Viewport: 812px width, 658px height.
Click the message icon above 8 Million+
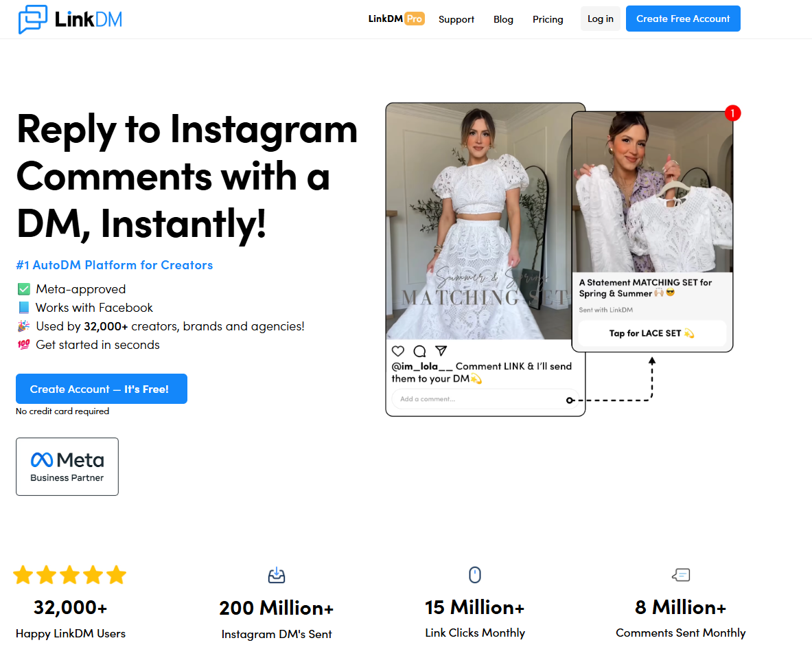pos(680,574)
